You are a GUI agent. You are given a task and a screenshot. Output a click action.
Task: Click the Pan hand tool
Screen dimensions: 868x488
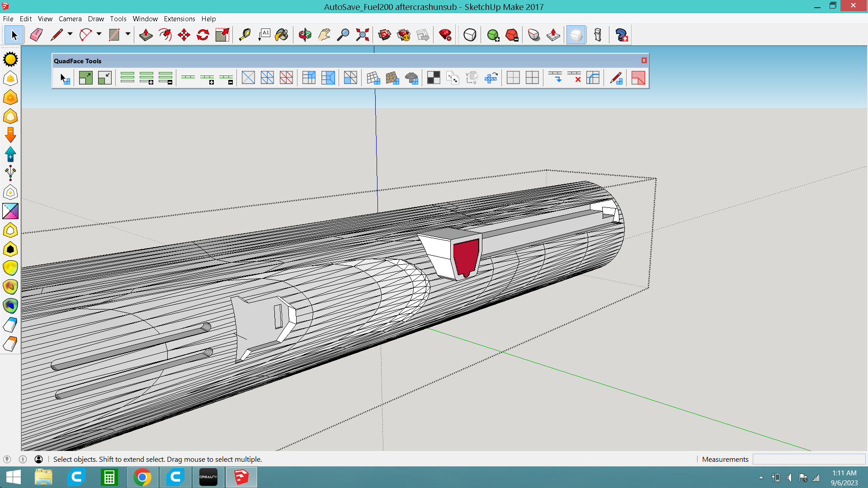click(324, 35)
